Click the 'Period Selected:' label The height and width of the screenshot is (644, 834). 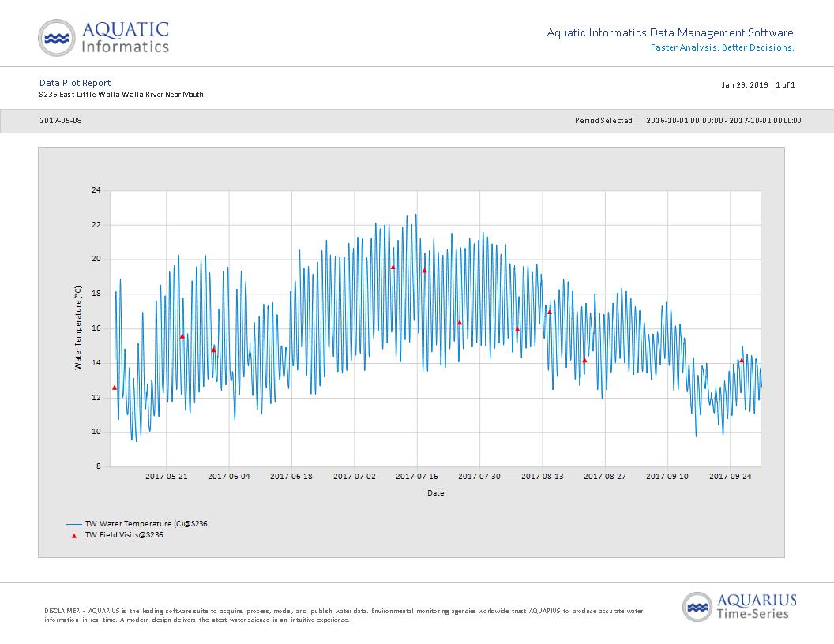[604, 121]
